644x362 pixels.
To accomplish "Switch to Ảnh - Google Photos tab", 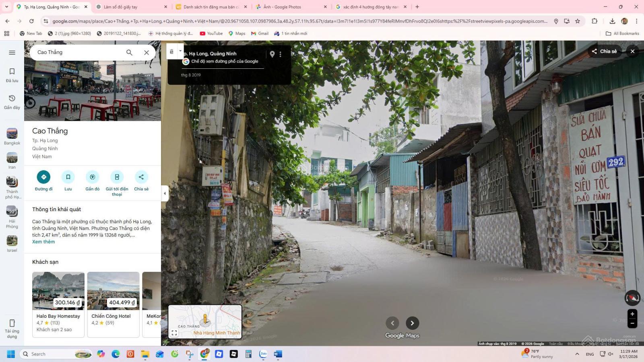I will (x=291, y=7).
